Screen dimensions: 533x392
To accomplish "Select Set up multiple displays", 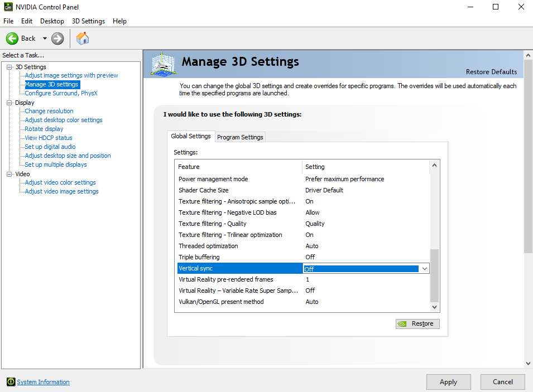I will click(56, 164).
